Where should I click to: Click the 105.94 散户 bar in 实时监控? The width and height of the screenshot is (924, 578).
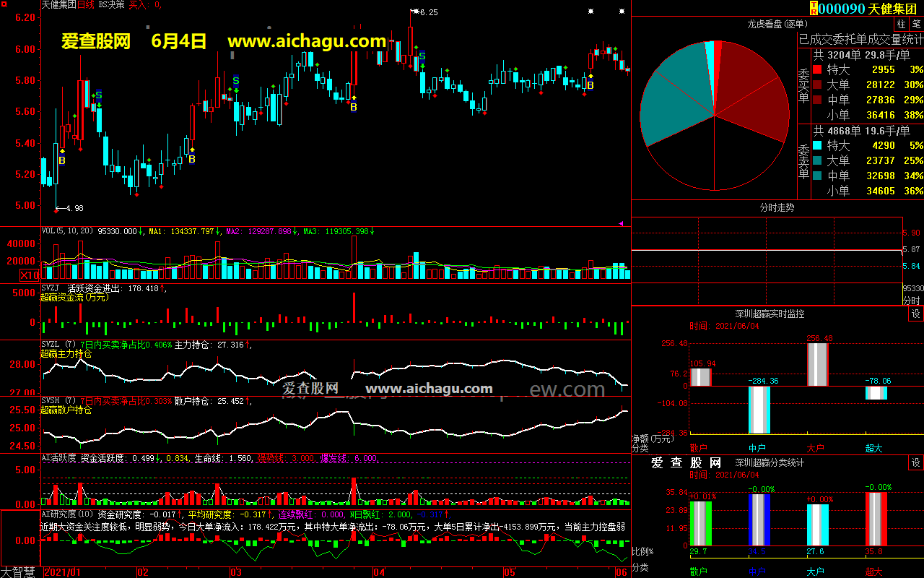701,377
